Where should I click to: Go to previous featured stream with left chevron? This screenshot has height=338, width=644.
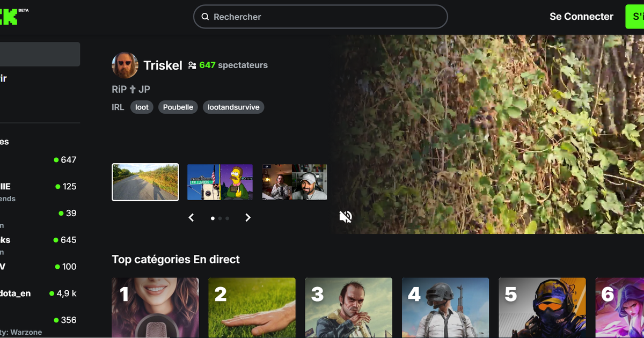point(191,218)
